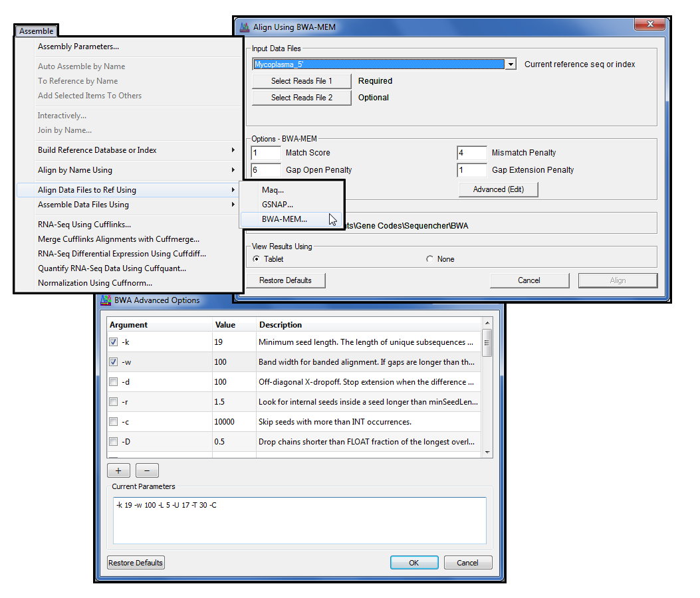Open the Mycoplasma_5' reference dropdown
The height and width of the screenshot is (598, 700).
coord(511,64)
